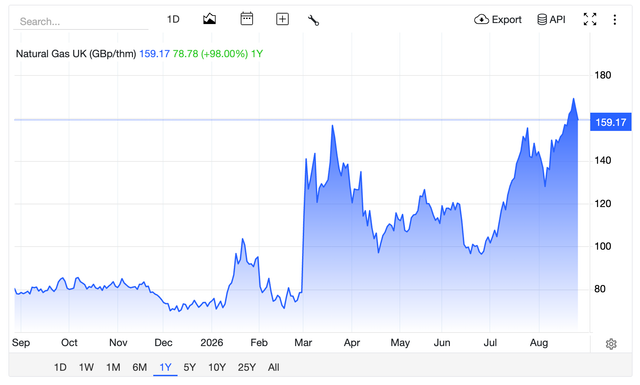This screenshot has width=640, height=385.
Task: Open chart settings gear icon
Action: coord(611,344)
